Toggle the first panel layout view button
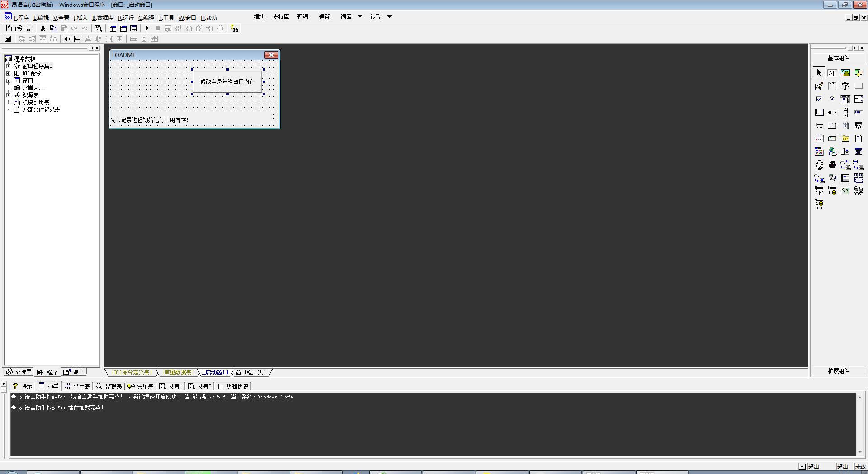 pyautogui.click(x=113, y=28)
